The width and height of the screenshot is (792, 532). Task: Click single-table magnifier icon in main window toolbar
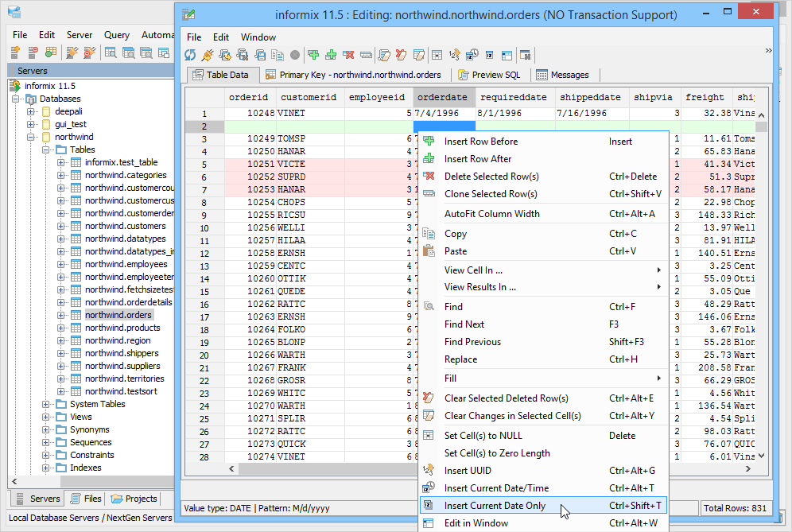pos(111,52)
